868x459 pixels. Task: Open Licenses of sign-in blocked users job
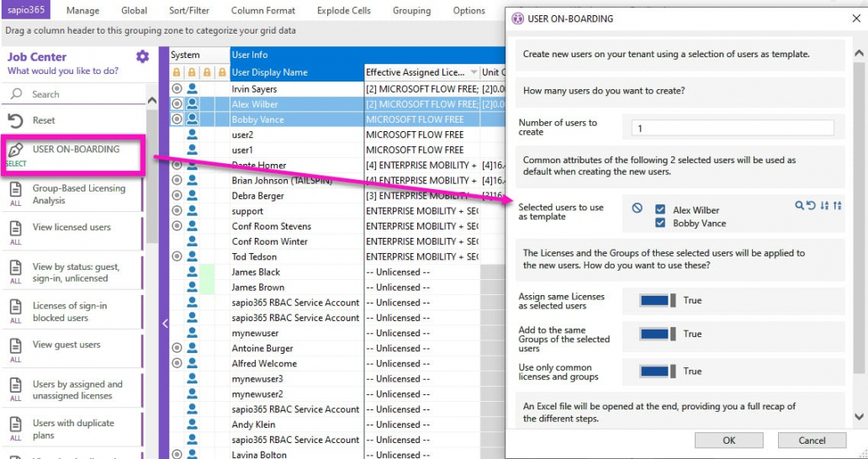pyautogui.click(x=72, y=312)
